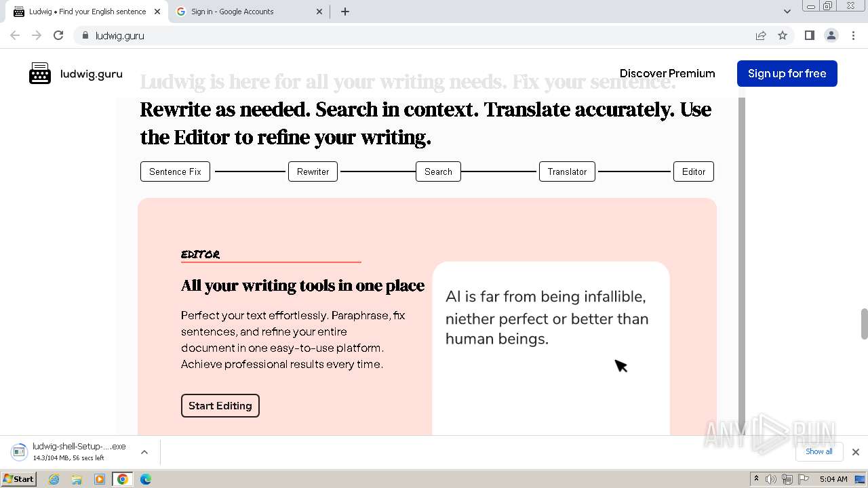The width and height of the screenshot is (868, 488).
Task: Click the Ludwig typewriter logo icon
Action: (x=40, y=73)
